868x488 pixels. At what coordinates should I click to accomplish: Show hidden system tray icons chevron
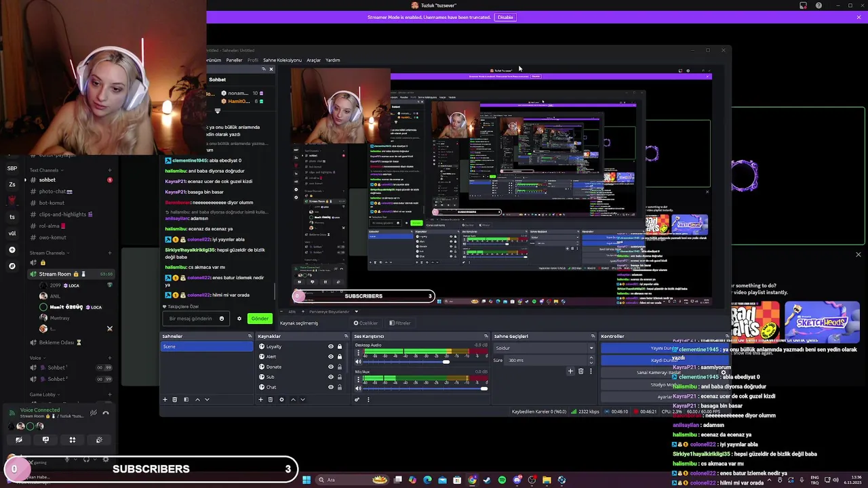click(769, 480)
